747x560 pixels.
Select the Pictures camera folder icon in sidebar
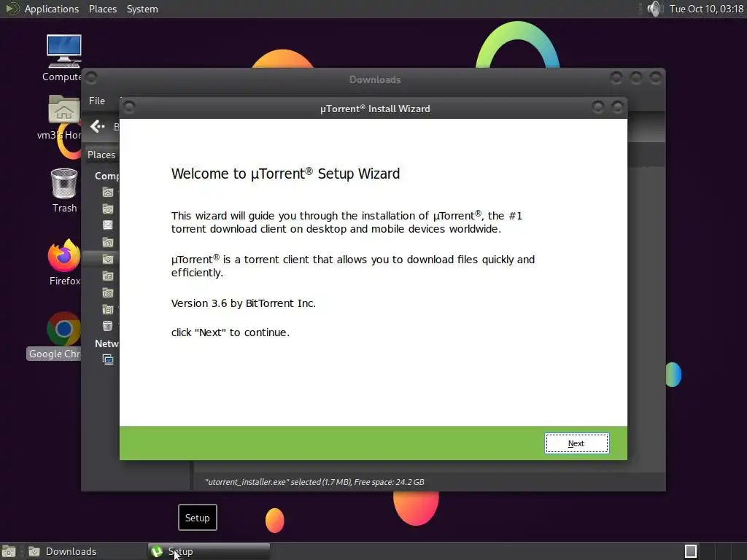point(108,293)
